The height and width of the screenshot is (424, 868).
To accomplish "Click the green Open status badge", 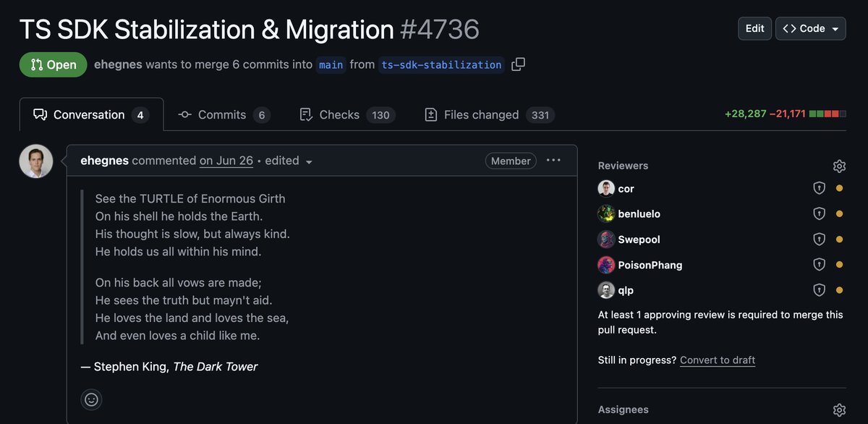I will 54,64.
